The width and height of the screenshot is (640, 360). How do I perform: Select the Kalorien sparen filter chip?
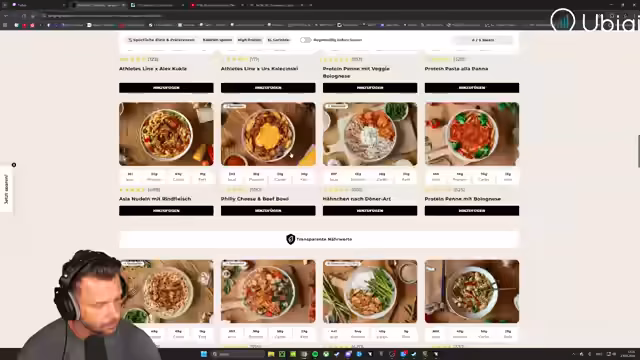[x=217, y=40]
